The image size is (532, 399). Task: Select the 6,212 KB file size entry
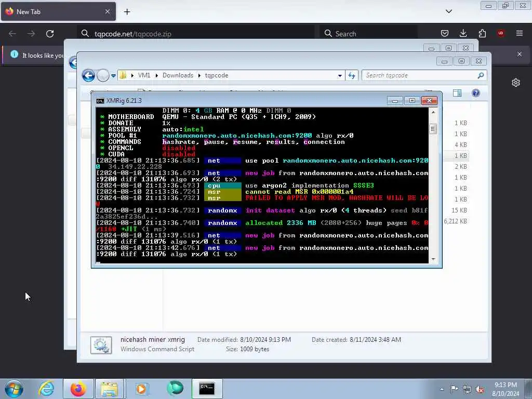pos(455,221)
